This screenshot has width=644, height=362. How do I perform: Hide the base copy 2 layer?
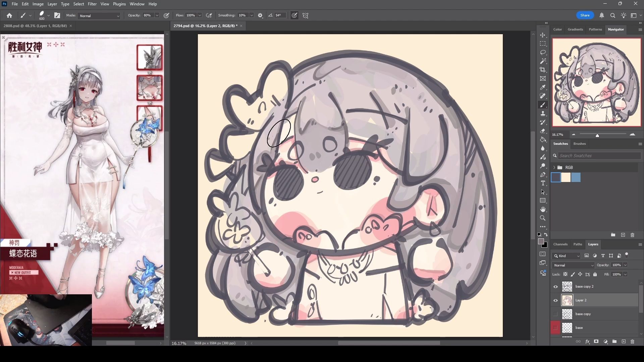(555, 287)
